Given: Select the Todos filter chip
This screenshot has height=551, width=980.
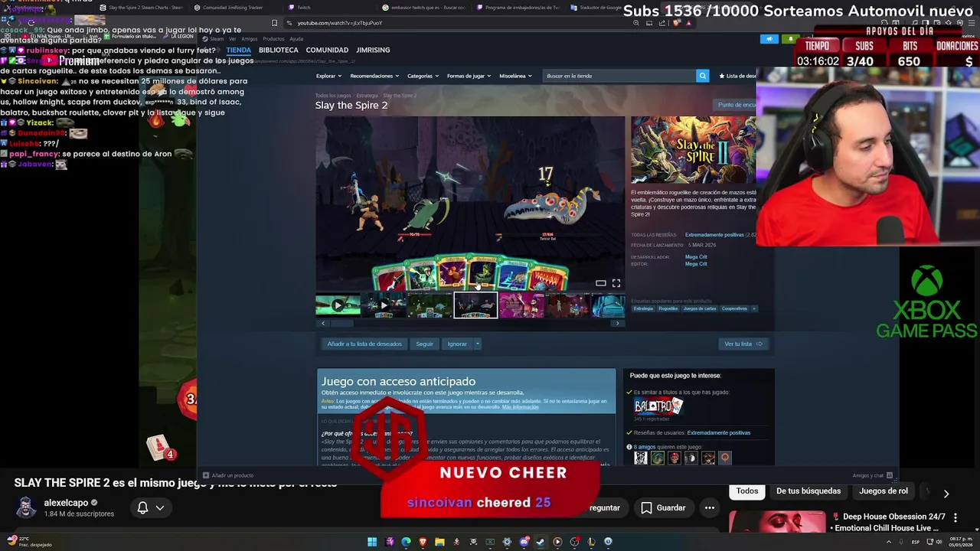Looking at the screenshot, I should [747, 491].
